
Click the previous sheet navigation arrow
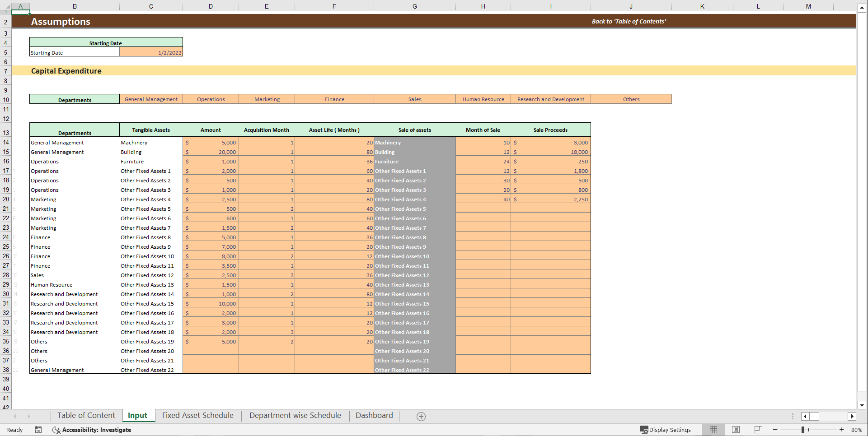[x=15, y=416]
